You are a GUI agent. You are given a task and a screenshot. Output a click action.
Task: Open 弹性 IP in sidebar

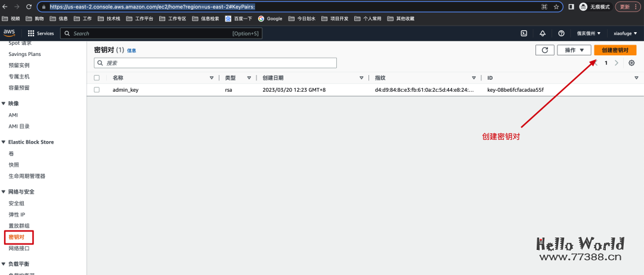coord(17,215)
